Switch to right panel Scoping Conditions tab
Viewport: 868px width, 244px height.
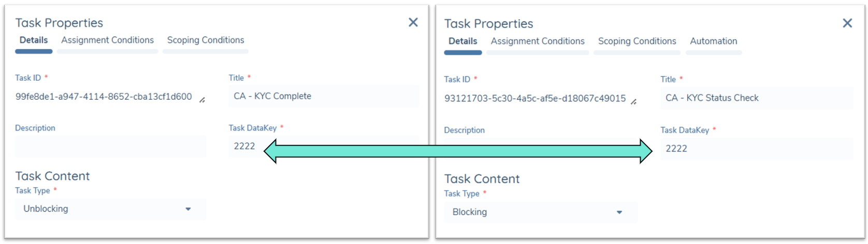pos(636,41)
